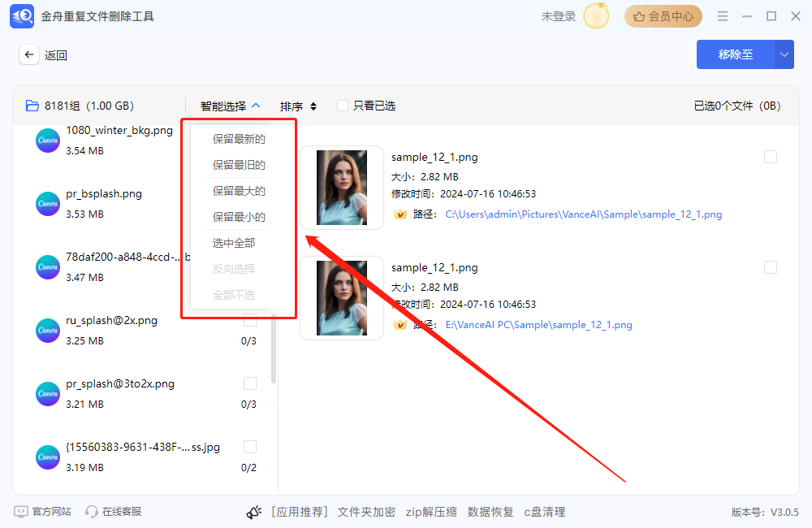Open the 排序 dropdown
The image size is (812, 528).
click(x=298, y=106)
